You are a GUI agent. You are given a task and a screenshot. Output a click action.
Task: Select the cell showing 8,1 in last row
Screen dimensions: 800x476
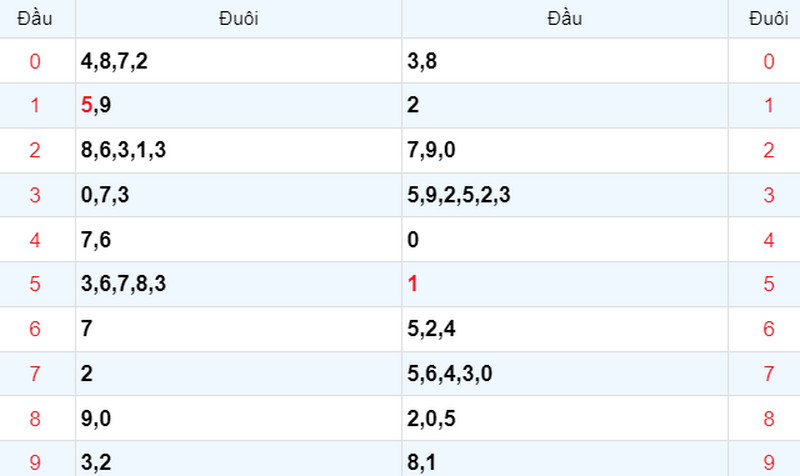(x=565, y=459)
